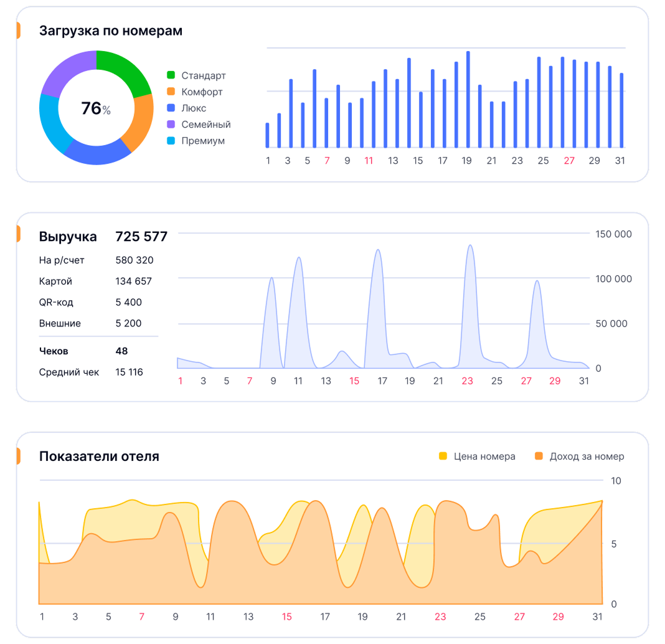Click the green Стандарт legend swatch
Viewport: 665px width, 644px height.
point(171,75)
